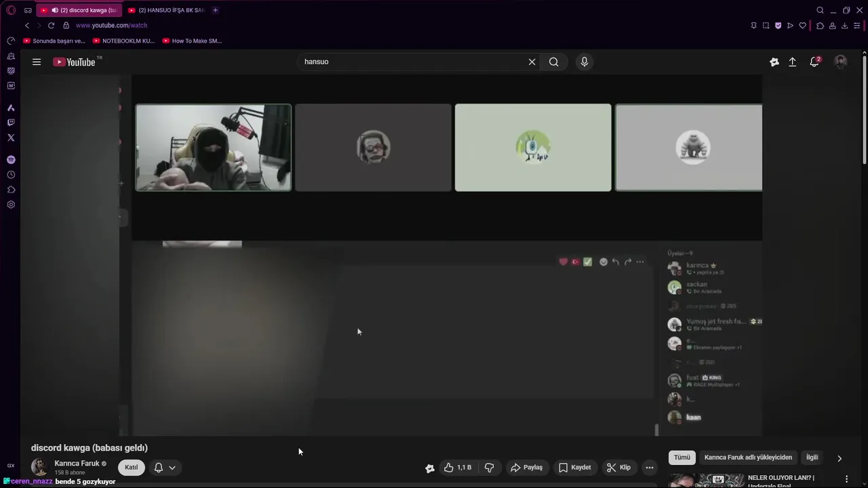
Task: Click the pinboard pin icon in toolbar
Action: coord(753,26)
